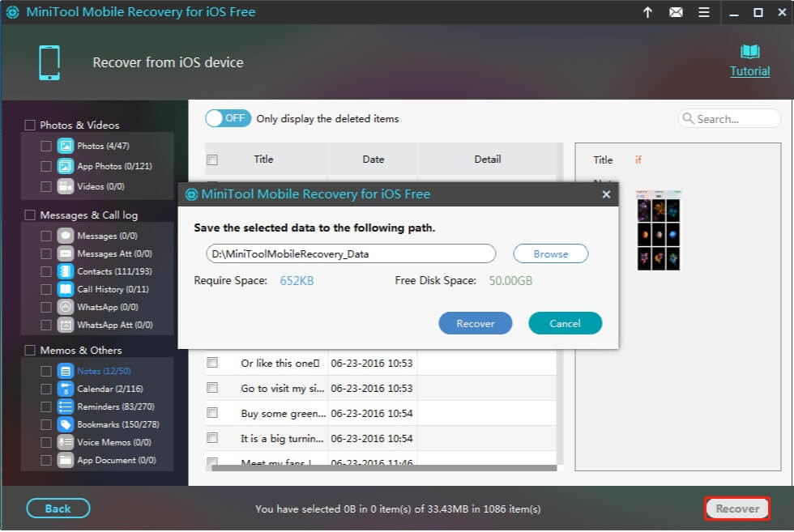Click the save path input field
Viewport: 794px width, 532px height.
pos(350,253)
